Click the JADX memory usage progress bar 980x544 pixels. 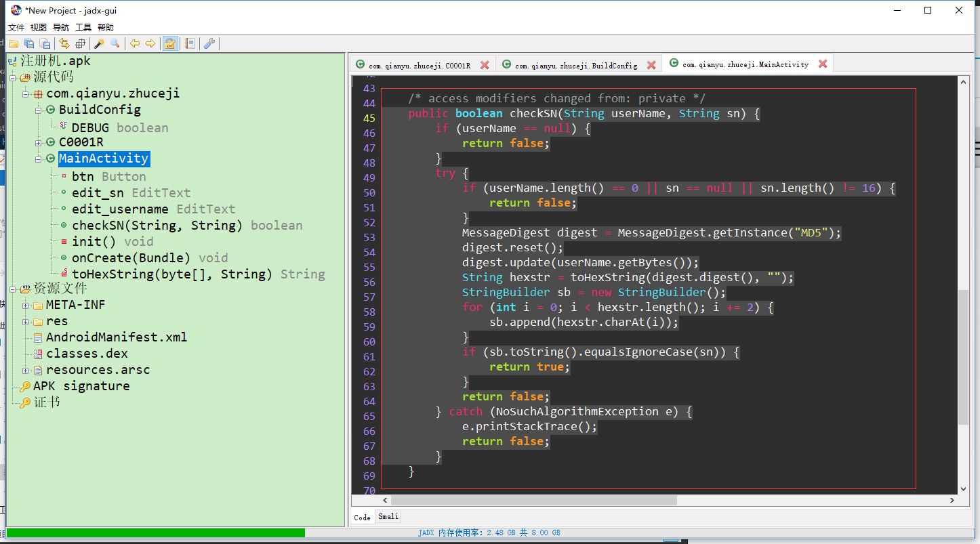click(x=489, y=532)
